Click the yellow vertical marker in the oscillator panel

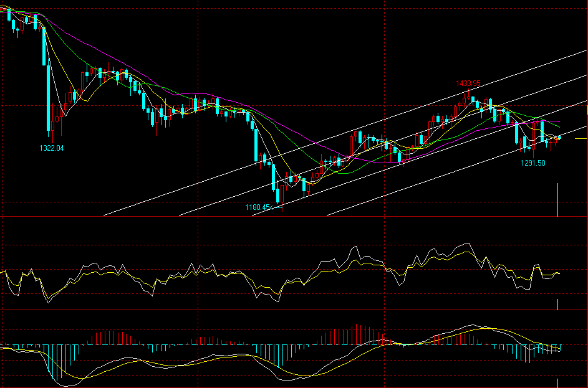[557, 304]
